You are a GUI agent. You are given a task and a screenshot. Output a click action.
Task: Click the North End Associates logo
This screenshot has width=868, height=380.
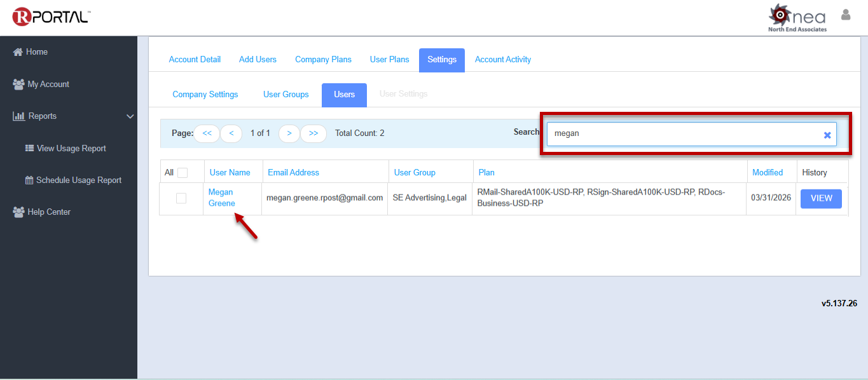pyautogui.click(x=797, y=18)
